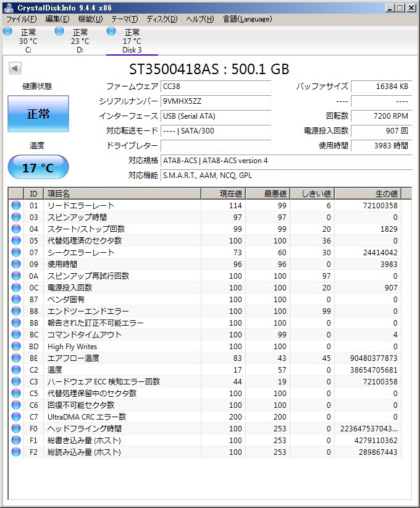Click the 回転数 value 7200 RPM
420x508 pixels.
click(381, 116)
